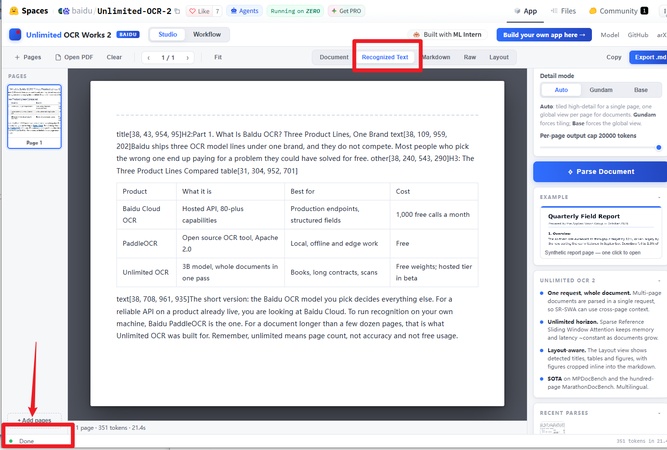667x450 pixels.
Task: Go to previous page arrow
Action: (148, 57)
